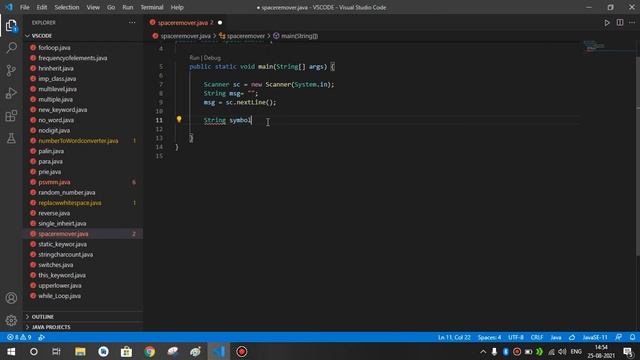Open volume control in system tray
Viewport: 640px width, 360px height.
(562, 351)
